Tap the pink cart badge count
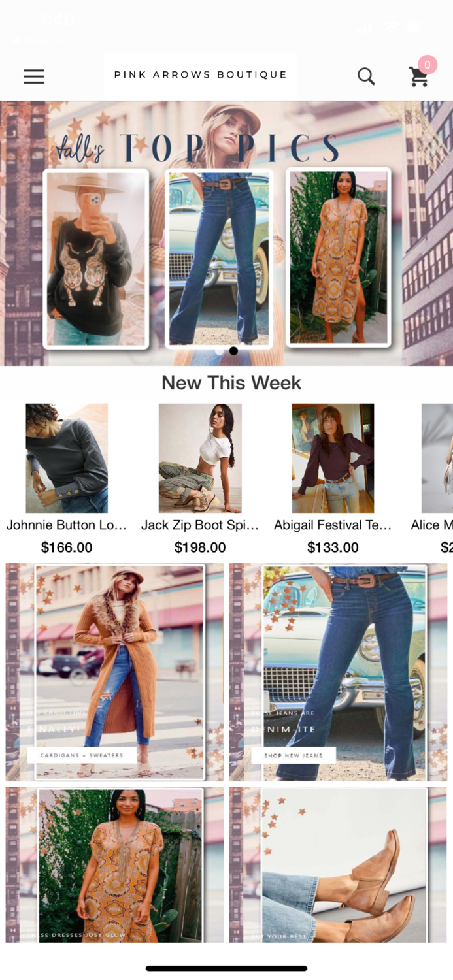453x980 pixels. pos(428,65)
